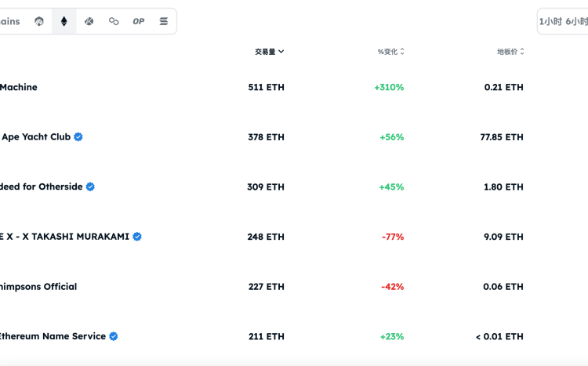The image size is (588, 366).
Task: Sort table by %变化 column
Action: (390, 52)
